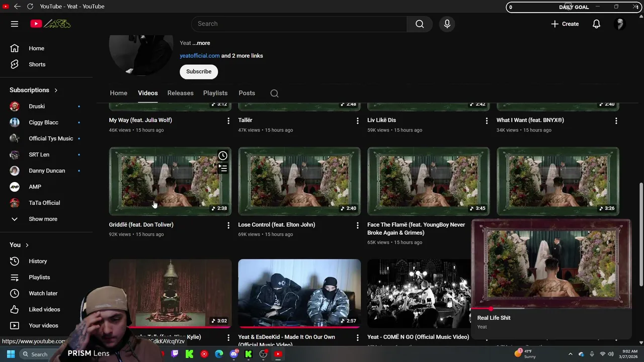The height and width of the screenshot is (362, 644).
Task: Open Real Life Shit miniplayer video
Action: 551,263
